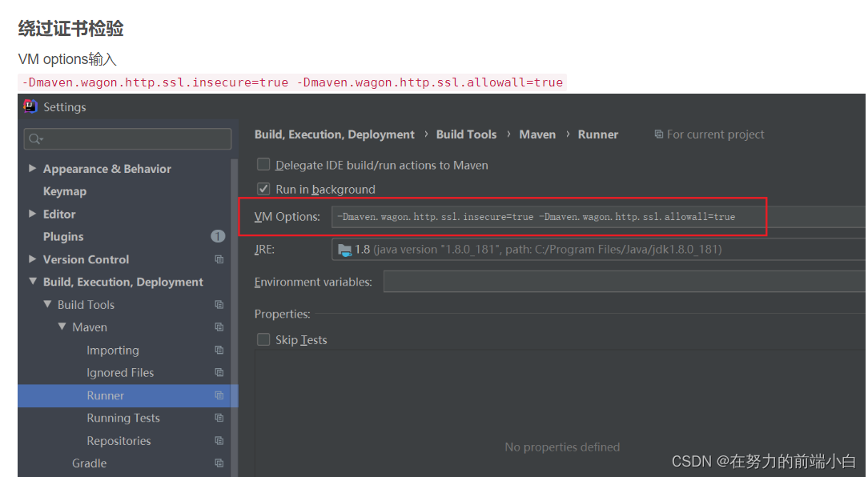This screenshot has height=477, width=868.
Task: Click the VM options输入 article line
Action: (x=67, y=59)
